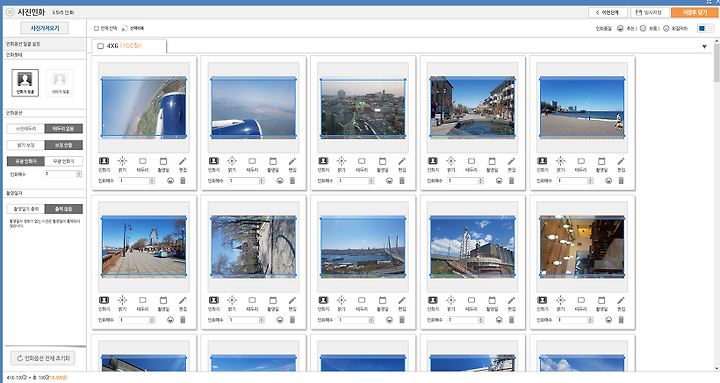Image resolution: width=720 pixels, height=383 pixels.
Task: Delete the airplane engine photo with trash icon
Action: [183, 180]
